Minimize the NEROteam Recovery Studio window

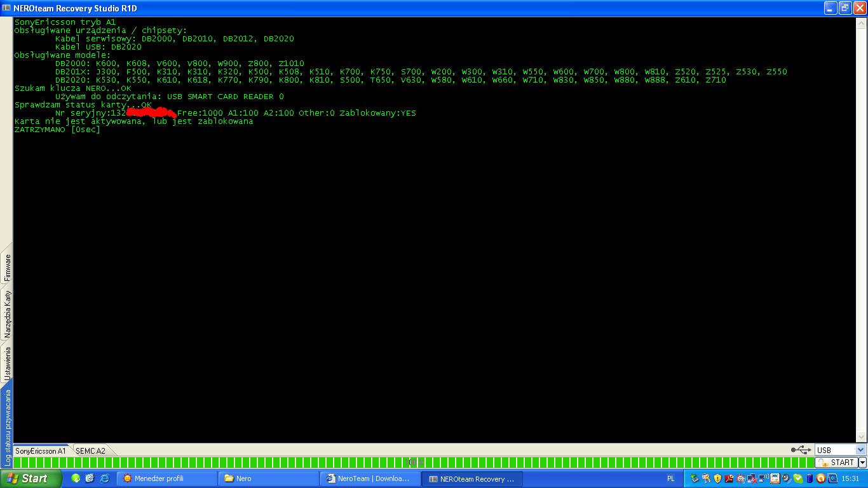click(x=831, y=8)
